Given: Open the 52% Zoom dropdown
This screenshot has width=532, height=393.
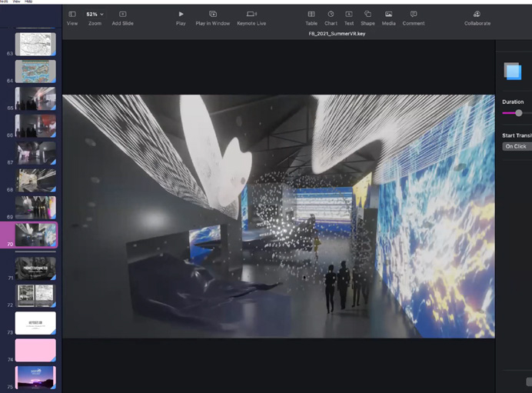Looking at the screenshot, I should [x=95, y=15].
